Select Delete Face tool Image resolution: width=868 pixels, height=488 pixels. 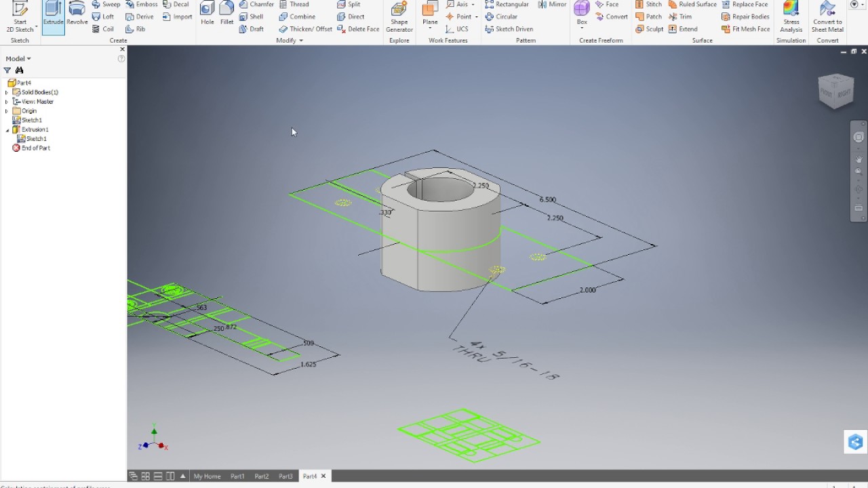(x=357, y=28)
